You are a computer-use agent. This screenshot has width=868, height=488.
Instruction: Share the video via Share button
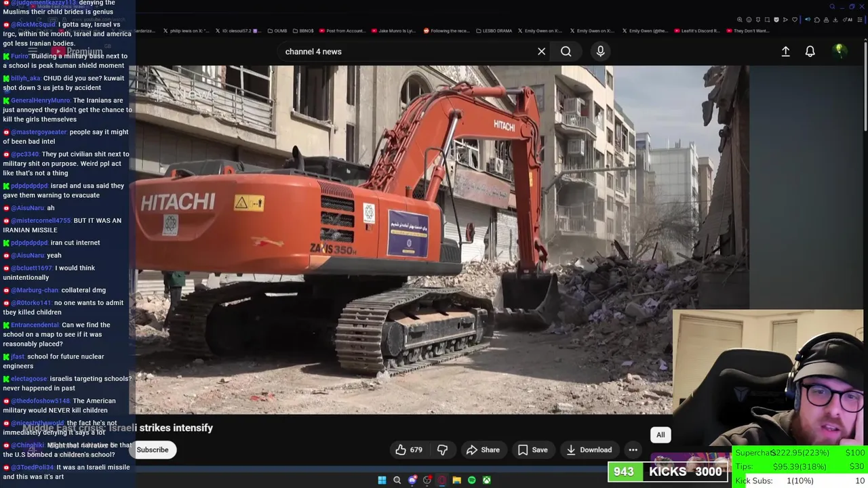(x=483, y=449)
